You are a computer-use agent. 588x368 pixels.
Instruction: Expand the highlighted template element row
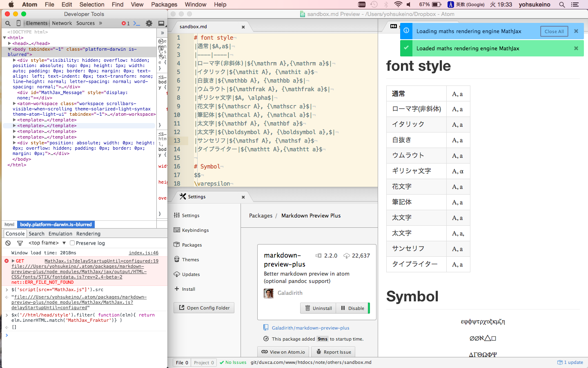pos(14,126)
